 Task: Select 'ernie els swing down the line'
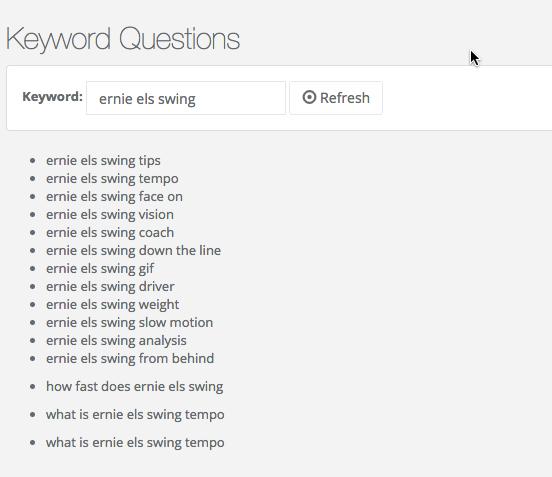pos(133,250)
